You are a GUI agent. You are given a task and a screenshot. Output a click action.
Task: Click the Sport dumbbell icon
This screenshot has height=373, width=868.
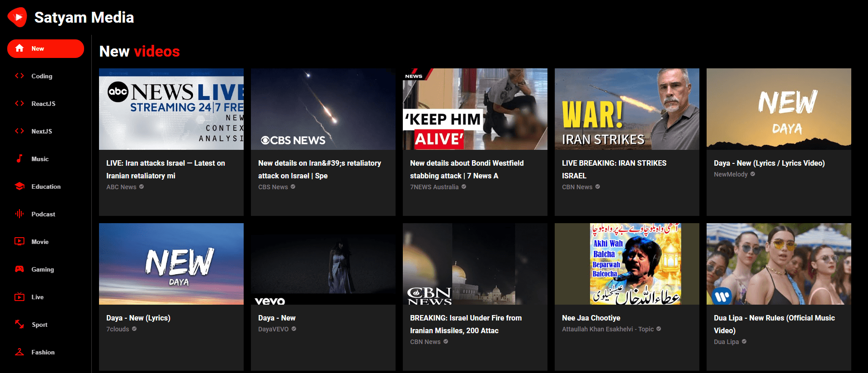click(19, 325)
